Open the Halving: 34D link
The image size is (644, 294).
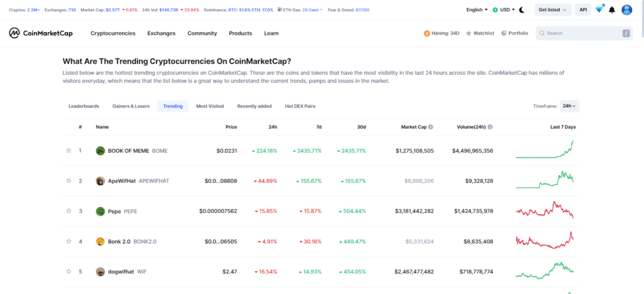[x=441, y=33]
